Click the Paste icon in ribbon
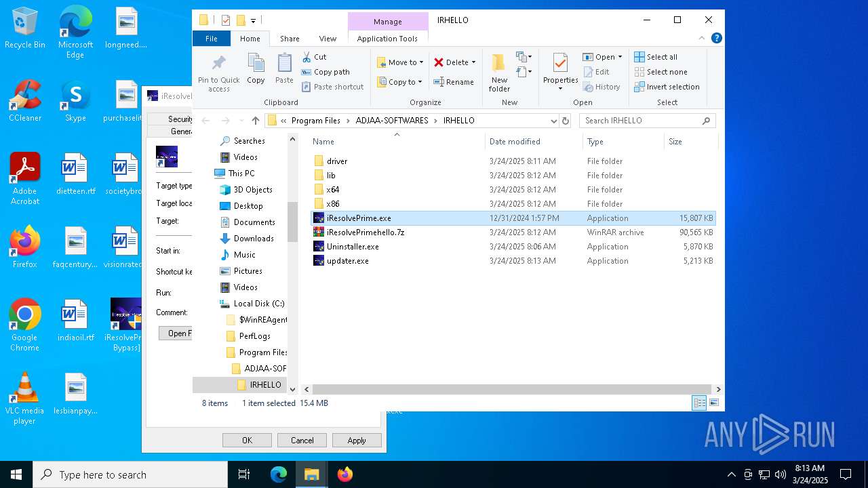 pyautogui.click(x=284, y=69)
